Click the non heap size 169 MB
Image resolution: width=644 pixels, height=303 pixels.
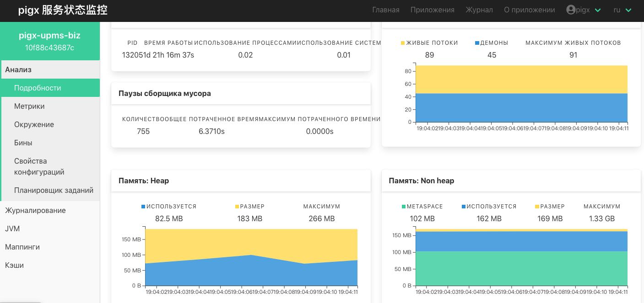click(550, 218)
